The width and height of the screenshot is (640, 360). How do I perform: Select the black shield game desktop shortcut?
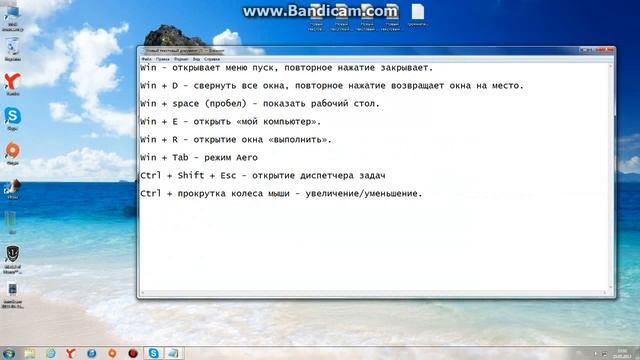[x=13, y=259]
